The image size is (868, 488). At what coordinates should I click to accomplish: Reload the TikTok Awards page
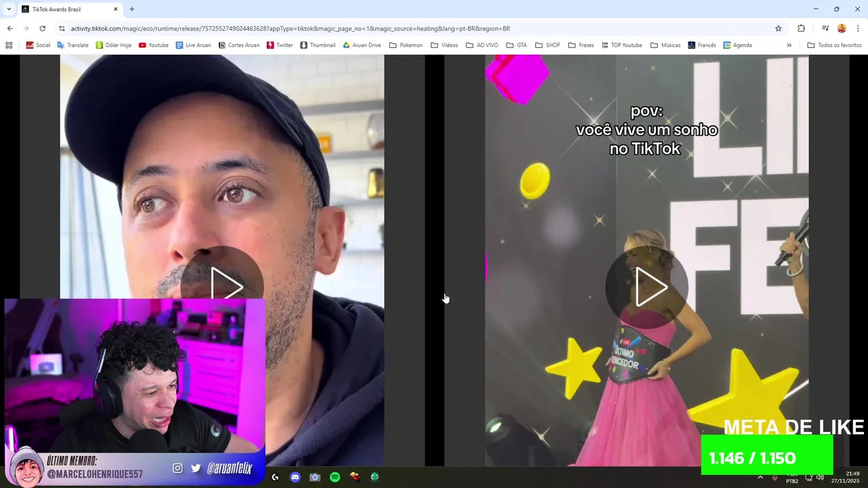[x=42, y=28]
